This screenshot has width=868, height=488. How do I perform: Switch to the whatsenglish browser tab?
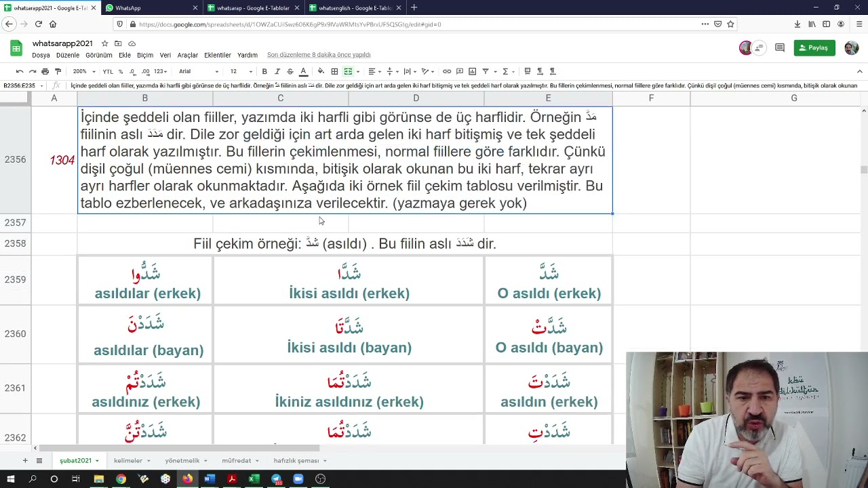[354, 7]
